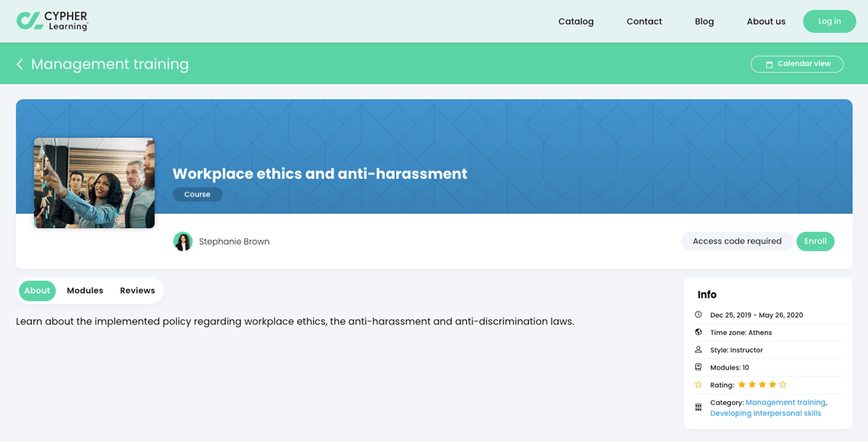This screenshot has height=442, width=868.
Task: Click the course thumbnail image in the banner
Action: click(93, 183)
